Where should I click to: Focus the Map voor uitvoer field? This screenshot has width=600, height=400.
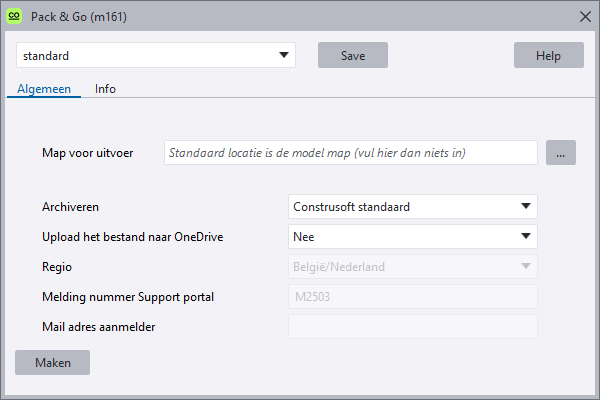(x=351, y=153)
